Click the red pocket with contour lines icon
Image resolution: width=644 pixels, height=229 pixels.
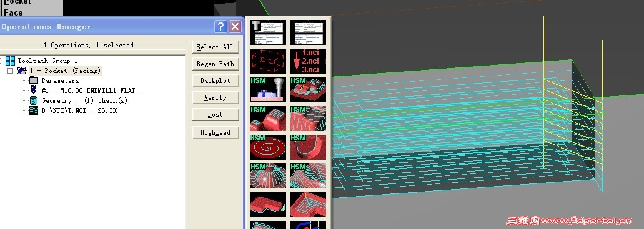click(x=308, y=205)
